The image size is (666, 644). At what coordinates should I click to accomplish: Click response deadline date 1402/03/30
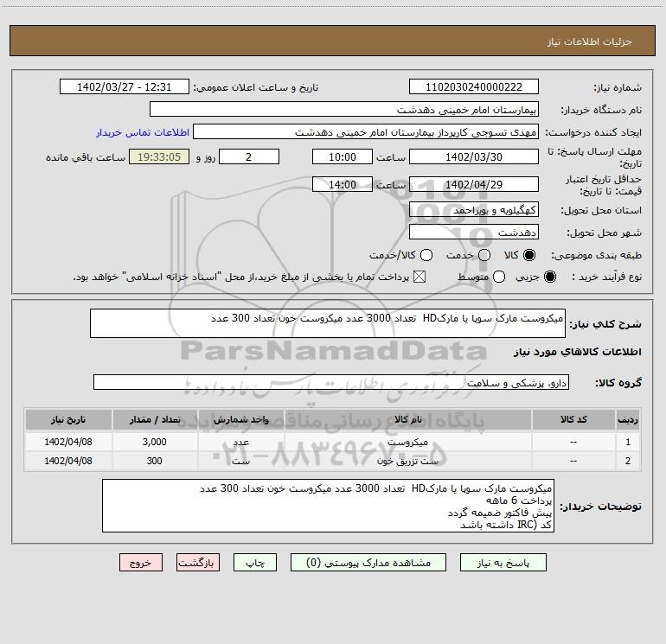coord(474,156)
